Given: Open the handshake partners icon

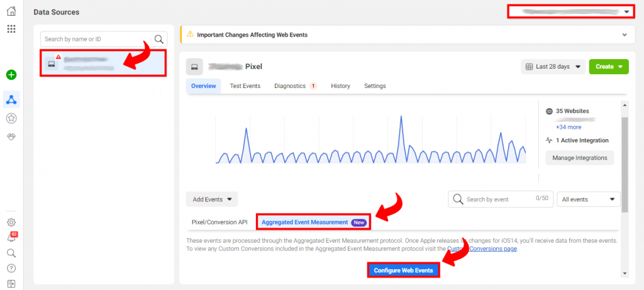Looking at the screenshot, I should [11, 137].
